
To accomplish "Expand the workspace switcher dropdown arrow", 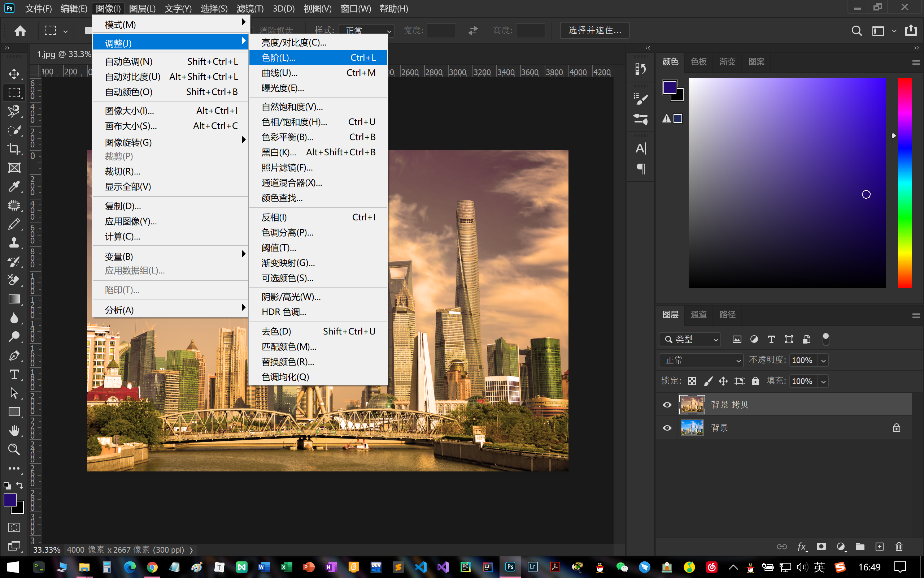I will (x=894, y=31).
